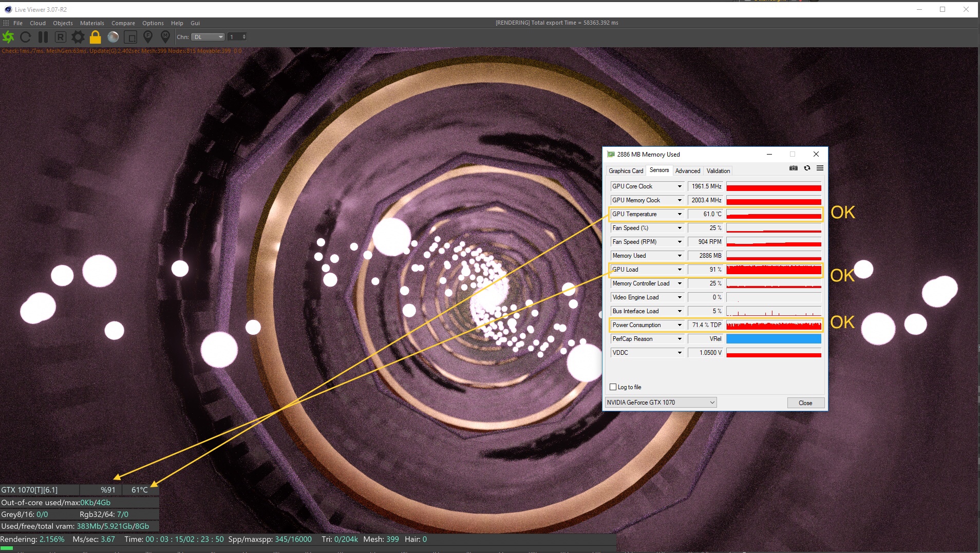This screenshot has height=553, width=980.
Task: Click the 1.0500 V VDDC value
Action: (706, 353)
